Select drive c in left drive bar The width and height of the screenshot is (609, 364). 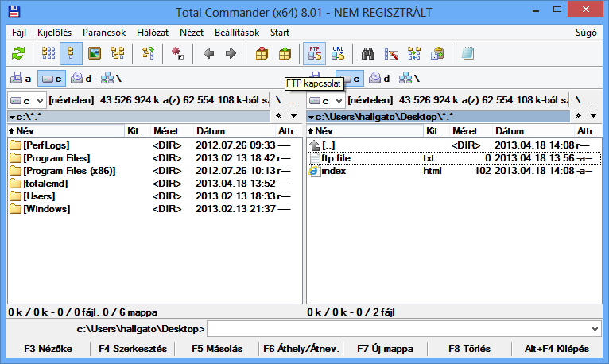[52, 79]
